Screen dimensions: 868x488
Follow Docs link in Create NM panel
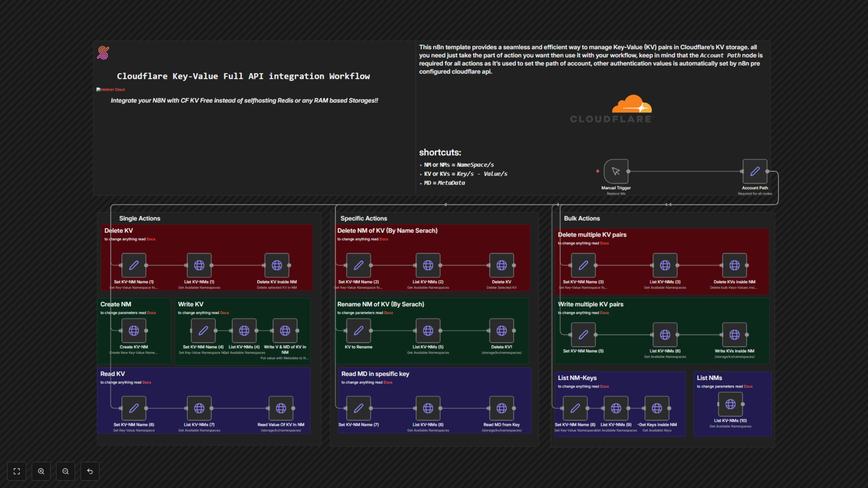click(x=151, y=312)
